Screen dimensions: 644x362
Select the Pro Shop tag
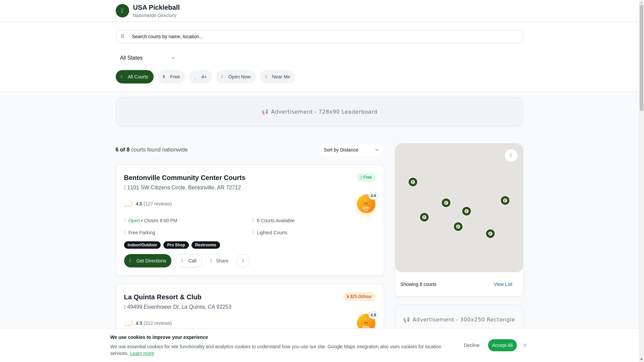coord(176,245)
